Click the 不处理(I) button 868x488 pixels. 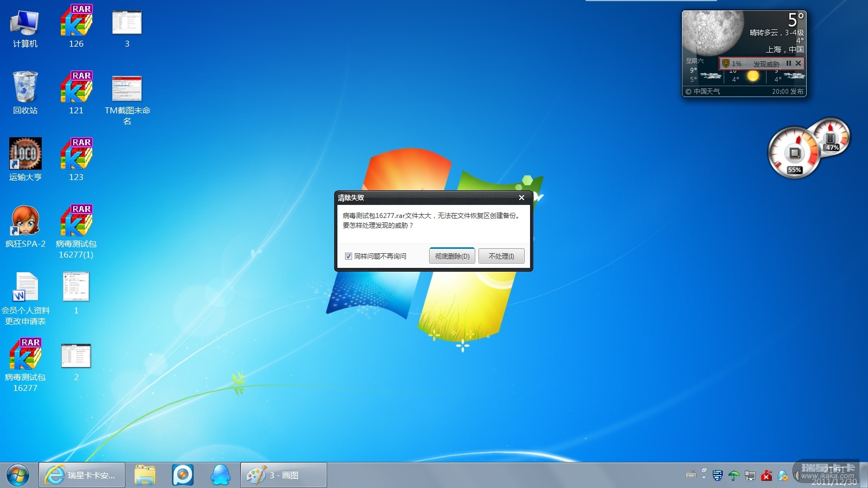tap(501, 256)
